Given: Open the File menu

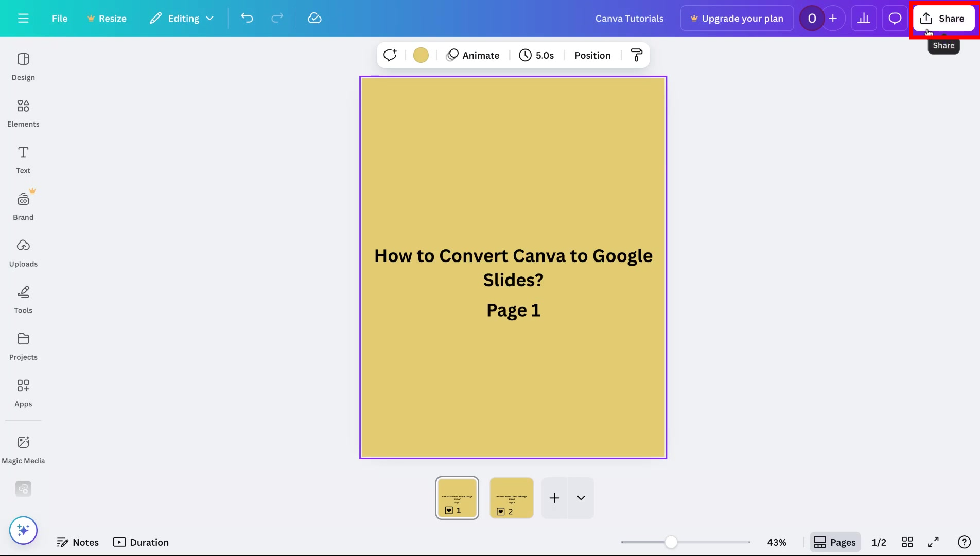Looking at the screenshot, I should 59,18.
